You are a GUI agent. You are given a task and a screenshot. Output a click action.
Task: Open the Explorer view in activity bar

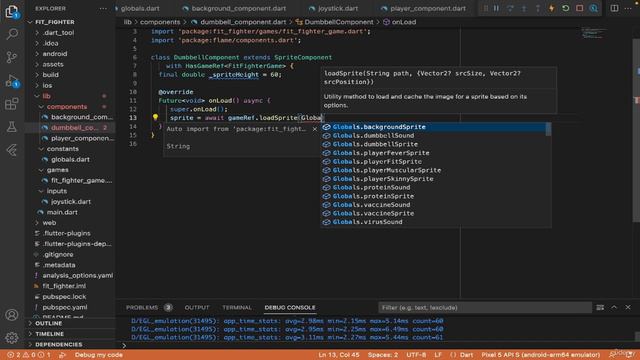tap(12, 11)
